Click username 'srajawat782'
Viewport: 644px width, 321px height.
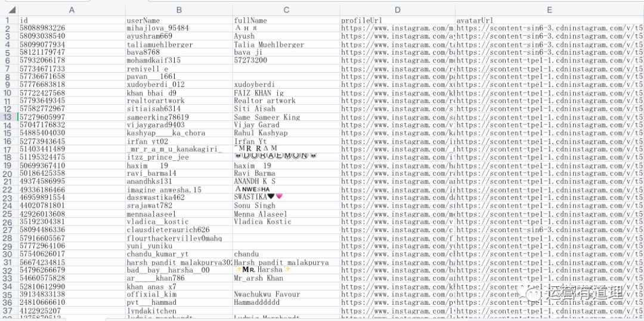tap(150, 205)
